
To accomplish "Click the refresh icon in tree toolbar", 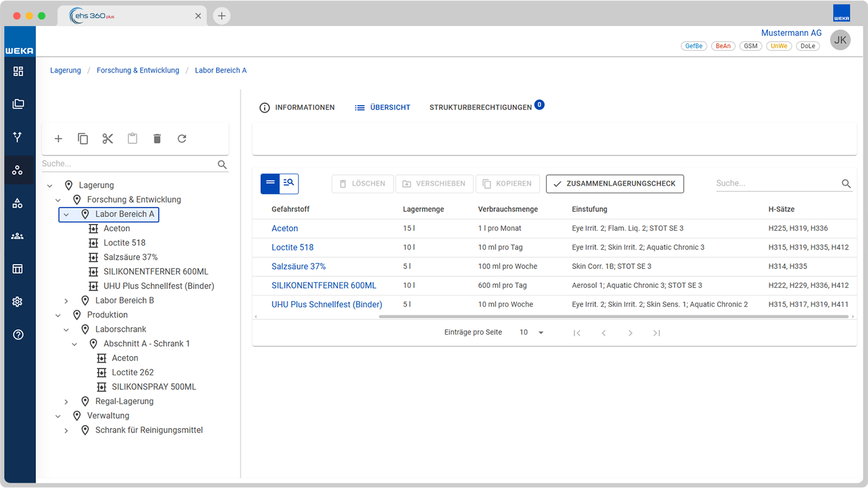I will [x=182, y=139].
